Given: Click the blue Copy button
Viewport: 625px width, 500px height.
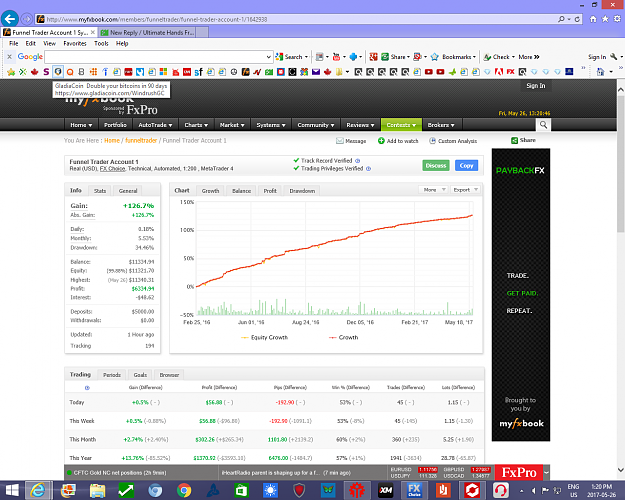Looking at the screenshot, I should tap(466, 165).
